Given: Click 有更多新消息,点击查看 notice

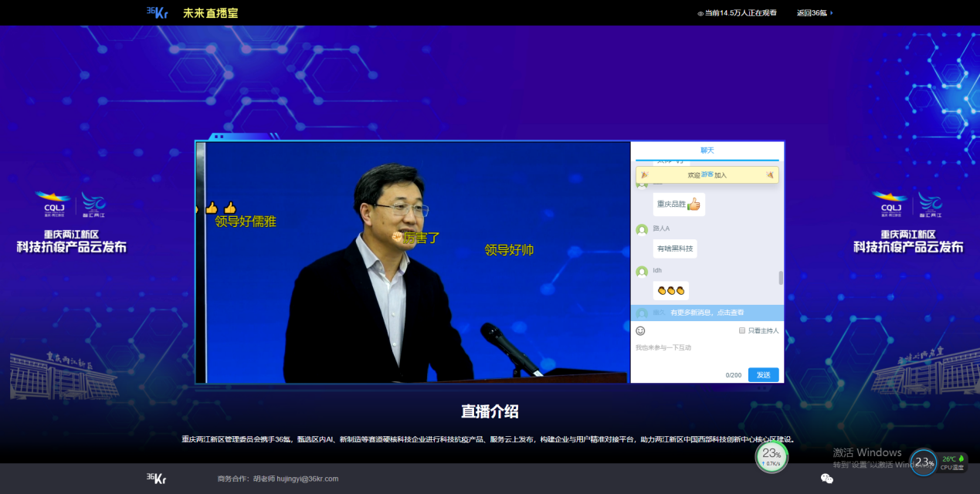Looking at the screenshot, I should click(707, 313).
